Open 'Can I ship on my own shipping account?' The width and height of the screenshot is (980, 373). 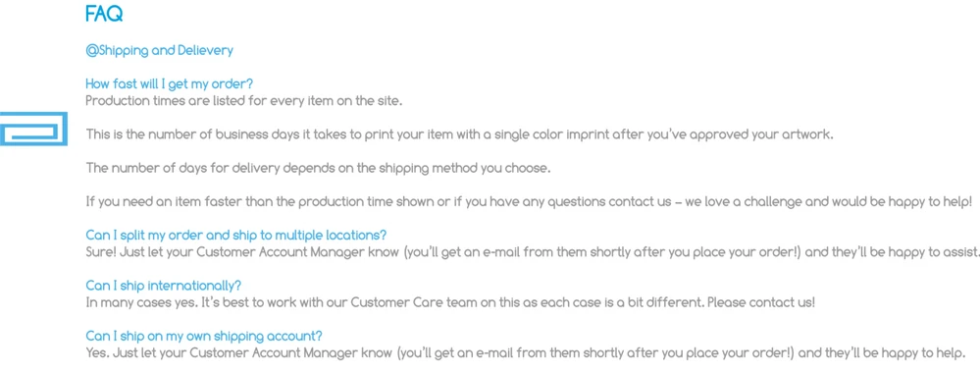204,336
